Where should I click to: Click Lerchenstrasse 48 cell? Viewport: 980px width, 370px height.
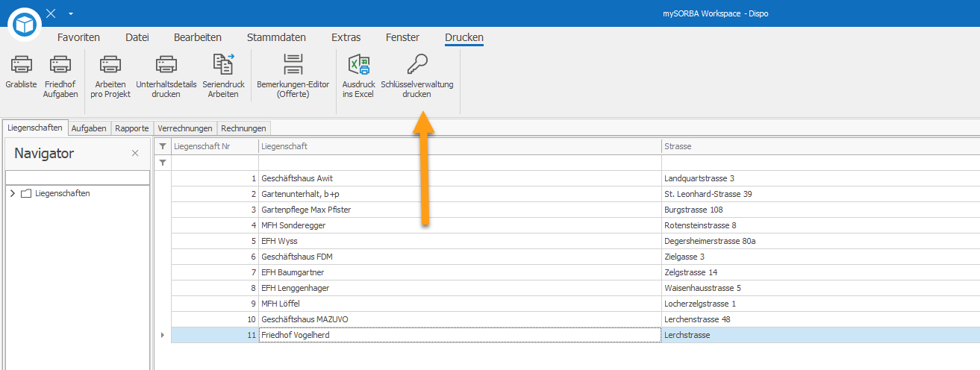[x=821, y=319]
